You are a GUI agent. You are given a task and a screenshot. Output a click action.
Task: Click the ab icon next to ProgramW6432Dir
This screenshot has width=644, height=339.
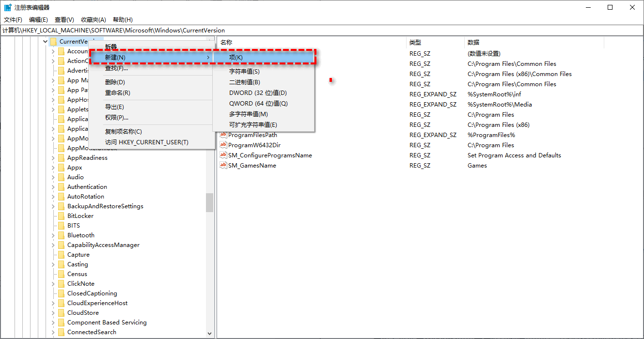click(x=223, y=145)
